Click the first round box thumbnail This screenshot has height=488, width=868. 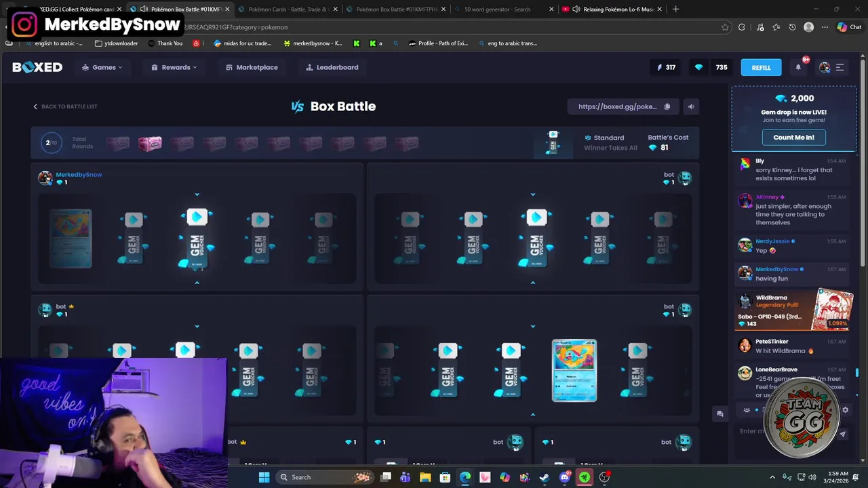(x=118, y=144)
